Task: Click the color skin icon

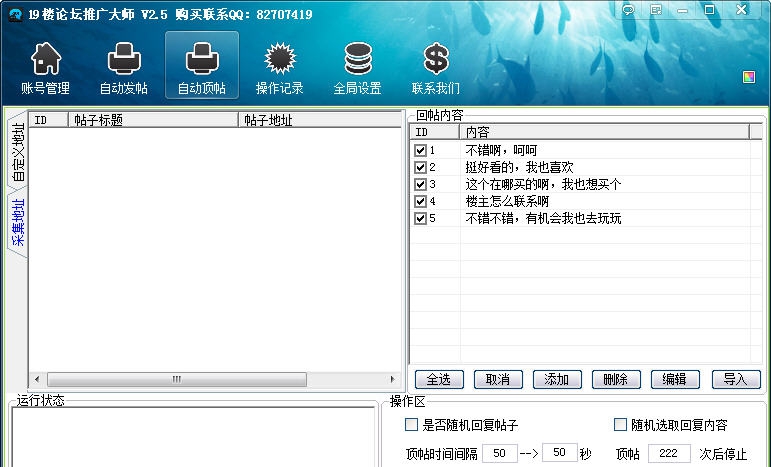Action: (x=749, y=77)
